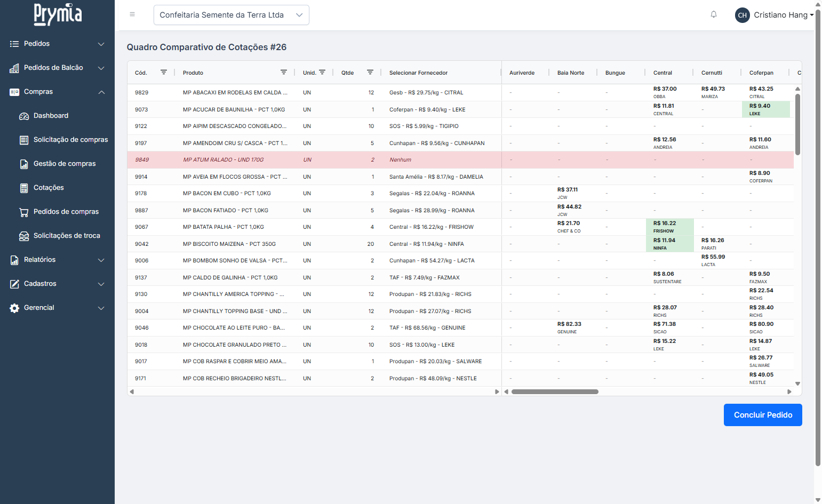Click the Concluir Pedido button
The image size is (822, 504).
point(762,415)
